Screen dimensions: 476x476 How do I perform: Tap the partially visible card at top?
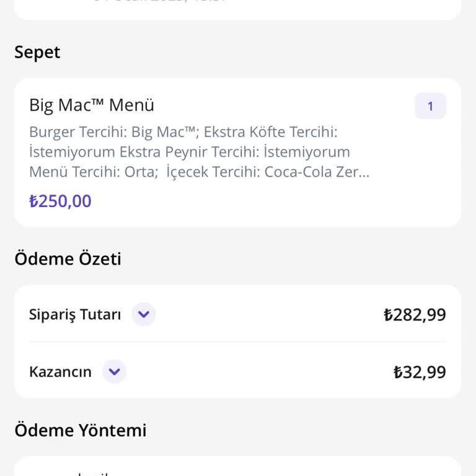[x=238, y=10]
